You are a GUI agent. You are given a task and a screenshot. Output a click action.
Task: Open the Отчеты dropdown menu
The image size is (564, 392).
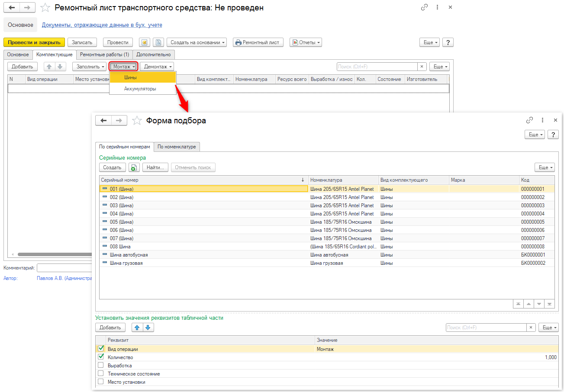pos(306,42)
